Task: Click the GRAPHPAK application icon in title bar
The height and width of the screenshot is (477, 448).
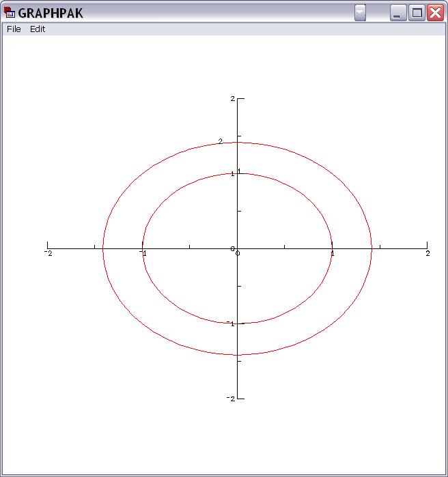Action: click(10, 12)
